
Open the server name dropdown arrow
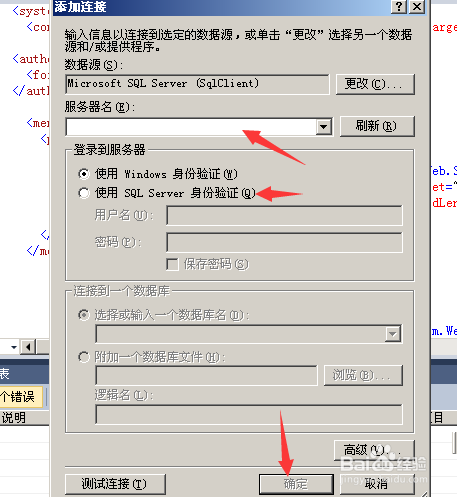click(323, 127)
